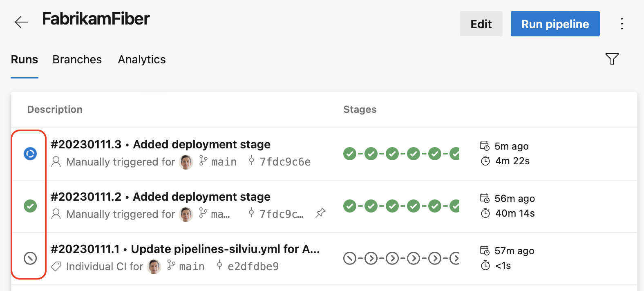Open the more options kebab menu
The width and height of the screenshot is (644, 291).
[x=622, y=24]
